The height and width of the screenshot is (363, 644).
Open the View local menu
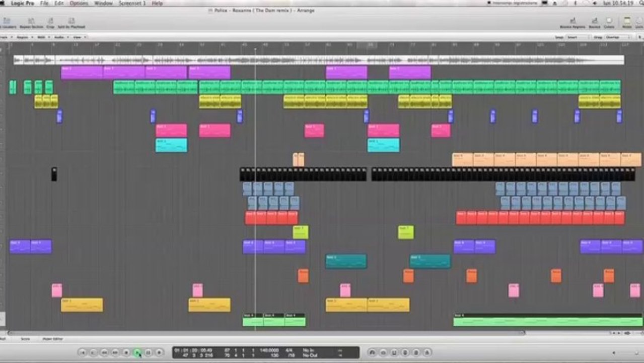pyautogui.click(x=79, y=37)
